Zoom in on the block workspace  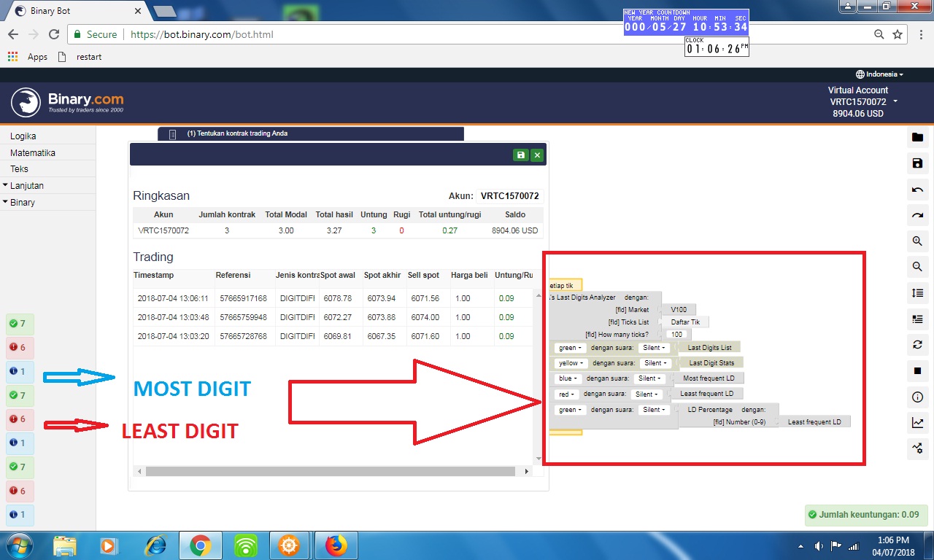pyautogui.click(x=918, y=241)
